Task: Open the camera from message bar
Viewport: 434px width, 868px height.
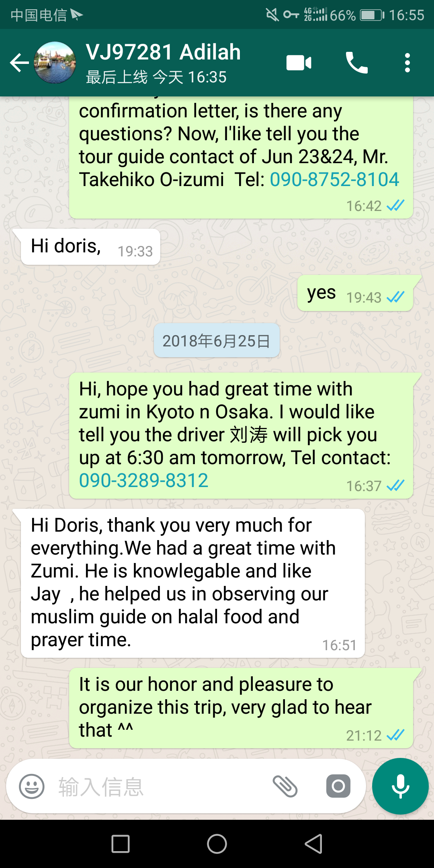Action: [338, 786]
